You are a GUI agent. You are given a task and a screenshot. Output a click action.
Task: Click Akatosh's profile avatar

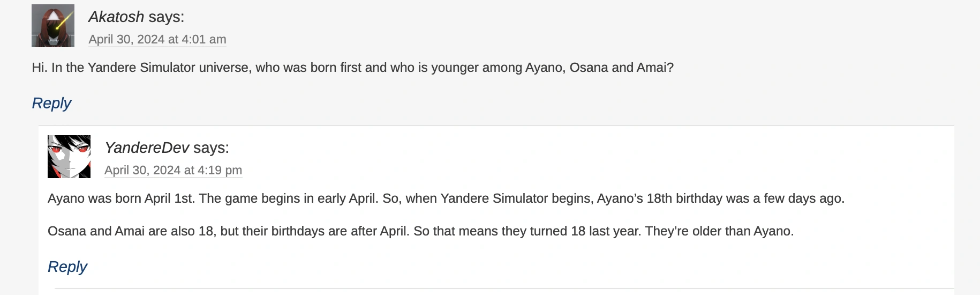[x=53, y=26]
